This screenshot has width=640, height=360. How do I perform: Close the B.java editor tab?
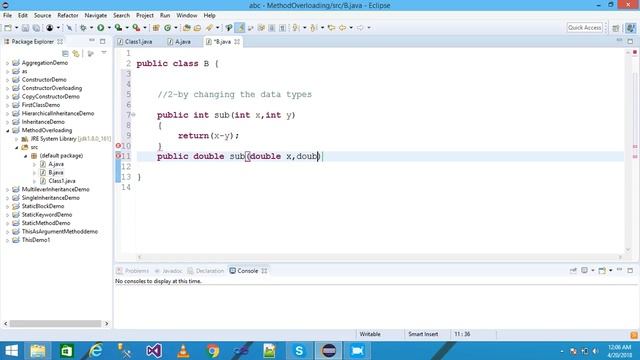(237, 42)
